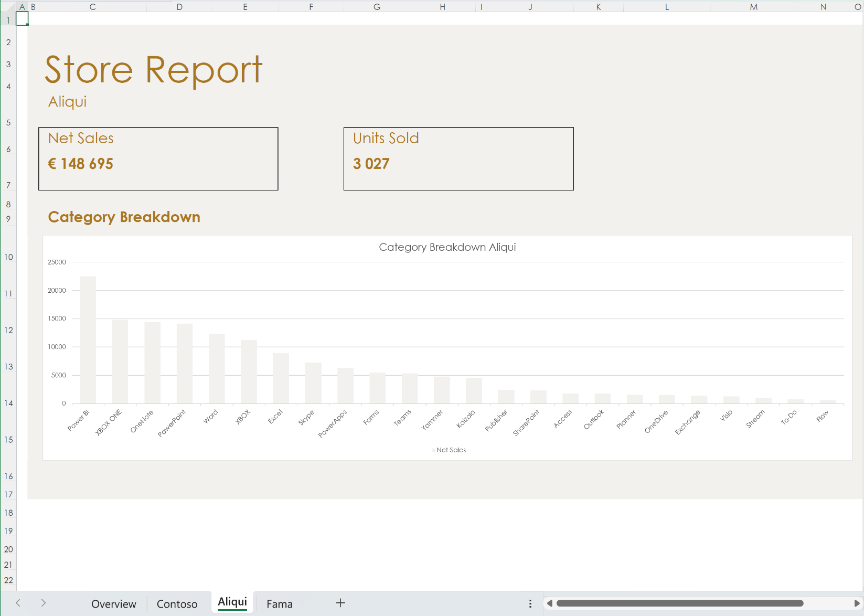Viewport: 864px width, 616px height.
Task: Click the 3 027 value
Action: click(x=371, y=164)
